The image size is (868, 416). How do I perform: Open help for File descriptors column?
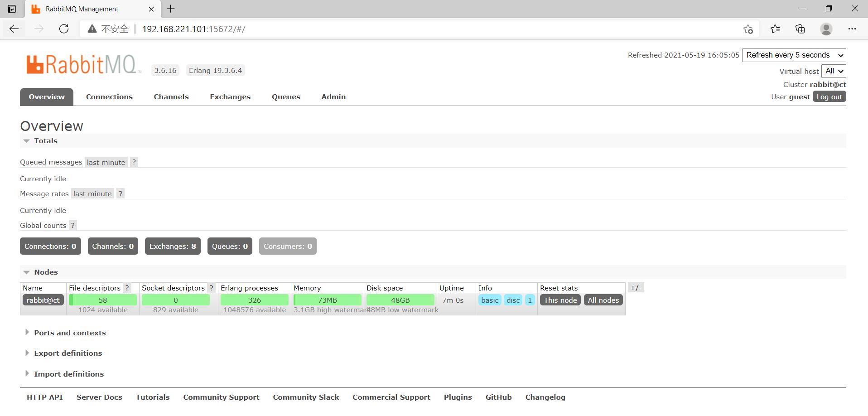pyautogui.click(x=127, y=288)
